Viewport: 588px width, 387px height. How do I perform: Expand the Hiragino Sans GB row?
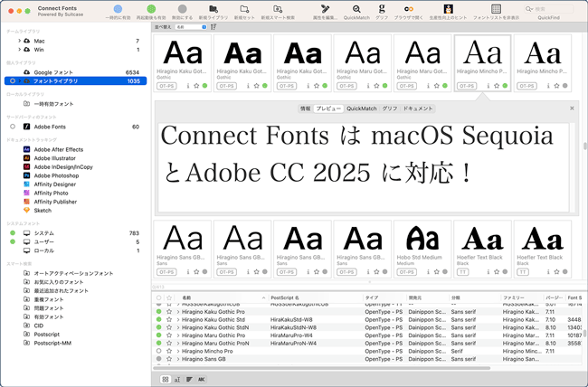tap(178, 359)
